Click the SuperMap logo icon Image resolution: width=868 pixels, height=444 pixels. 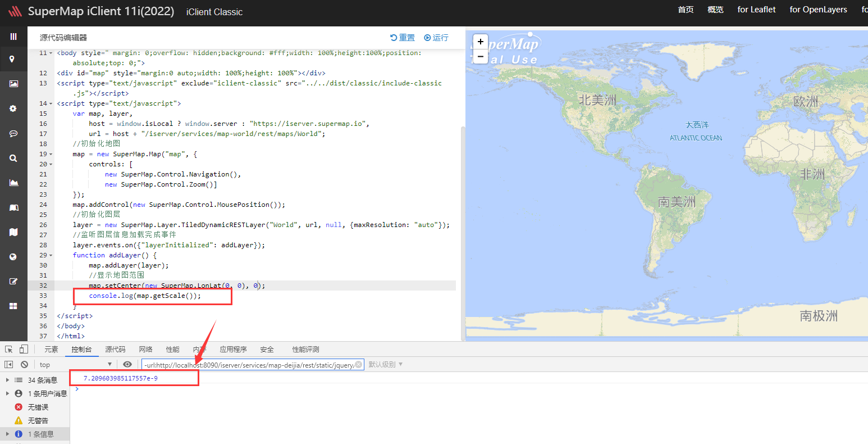pos(15,11)
